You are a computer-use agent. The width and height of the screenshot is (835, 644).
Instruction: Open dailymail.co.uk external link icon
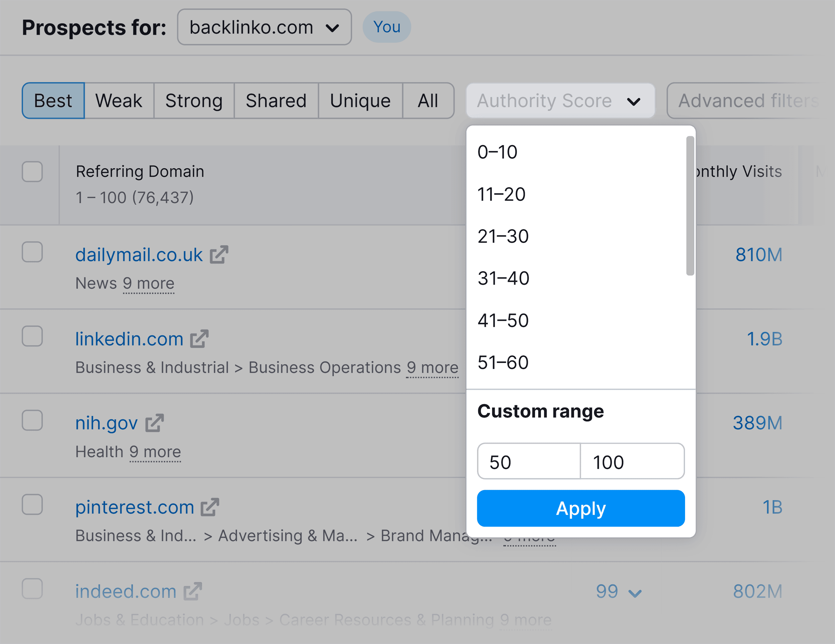(219, 254)
